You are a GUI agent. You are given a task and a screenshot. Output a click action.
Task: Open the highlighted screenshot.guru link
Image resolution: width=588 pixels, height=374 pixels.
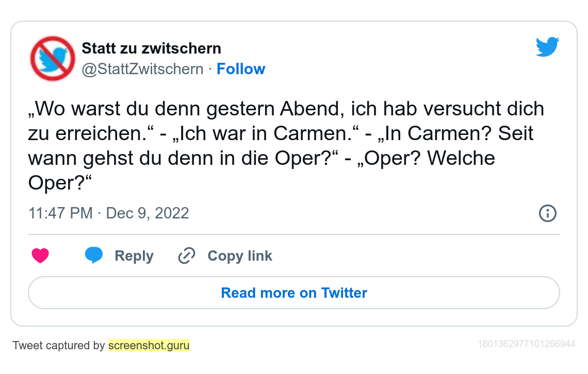point(149,346)
